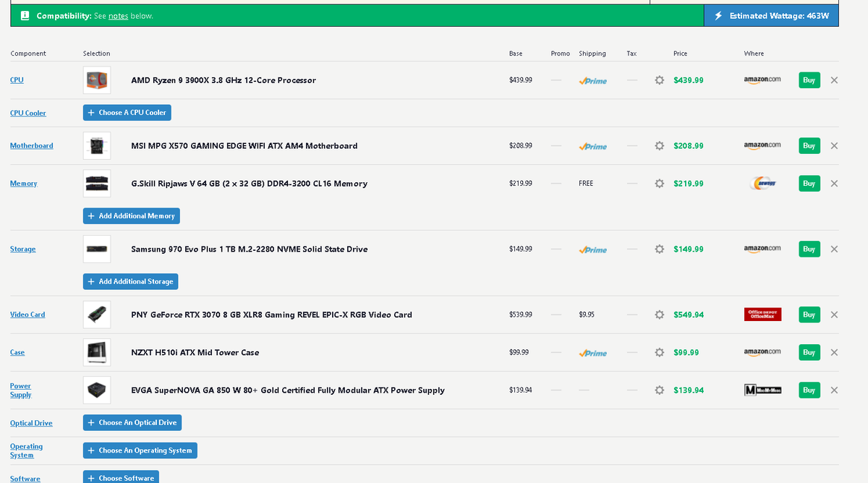Click the gear icon in the Memory row
The image size is (868, 483).
click(x=659, y=183)
